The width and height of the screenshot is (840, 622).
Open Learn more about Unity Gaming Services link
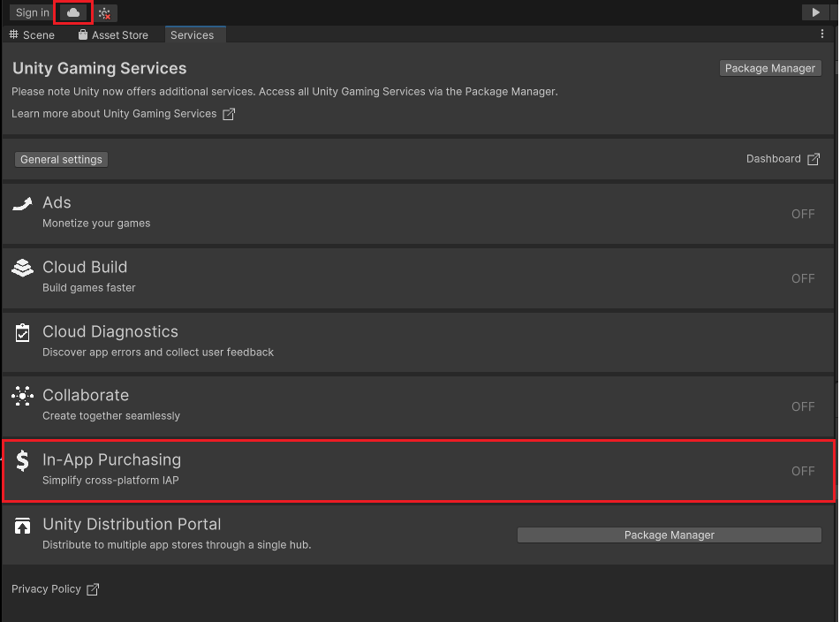tap(114, 114)
